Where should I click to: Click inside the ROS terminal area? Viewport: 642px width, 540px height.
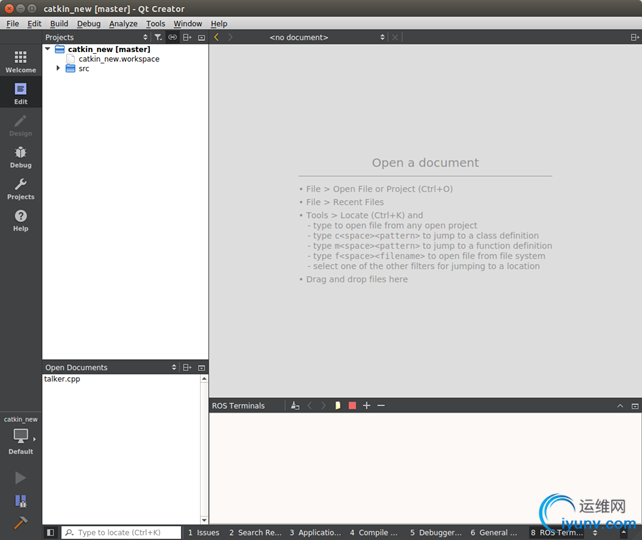[x=425, y=468]
